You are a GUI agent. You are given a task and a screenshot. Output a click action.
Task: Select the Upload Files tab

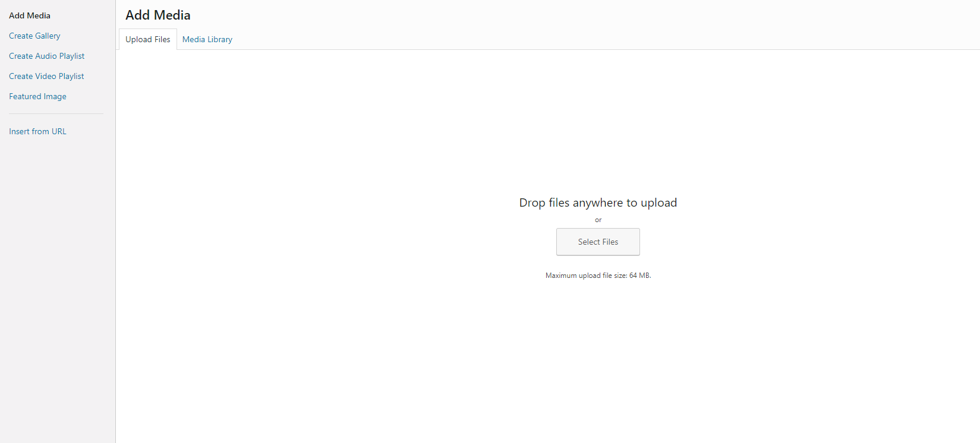pyautogui.click(x=148, y=39)
